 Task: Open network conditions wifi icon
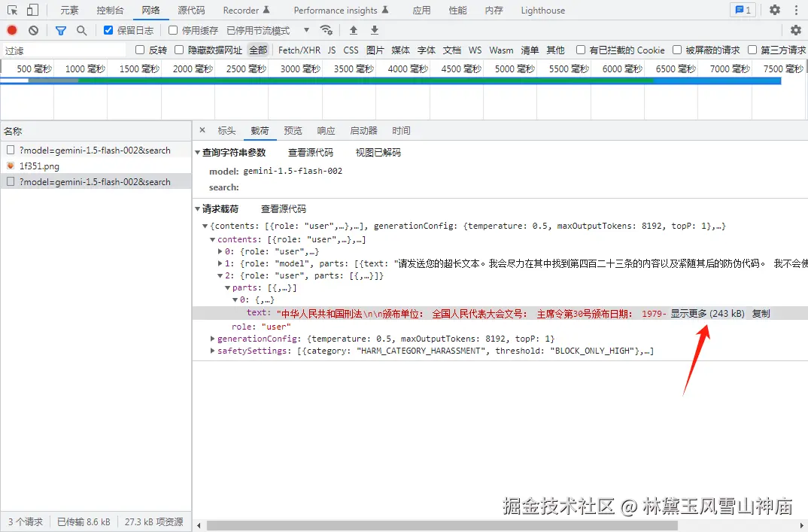tap(327, 30)
